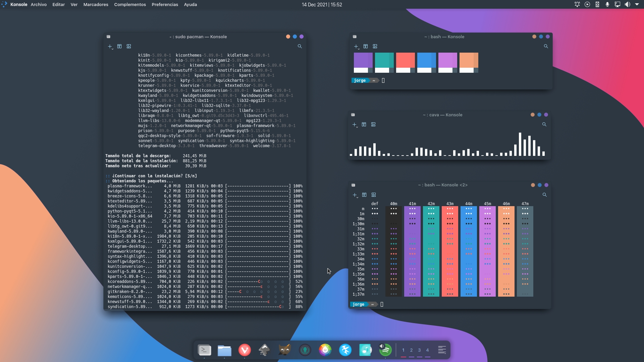The width and height of the screenshot is (644, 362).
Task: Open search in sudo pacman Konsole window
Action: (x=300, y=46)
